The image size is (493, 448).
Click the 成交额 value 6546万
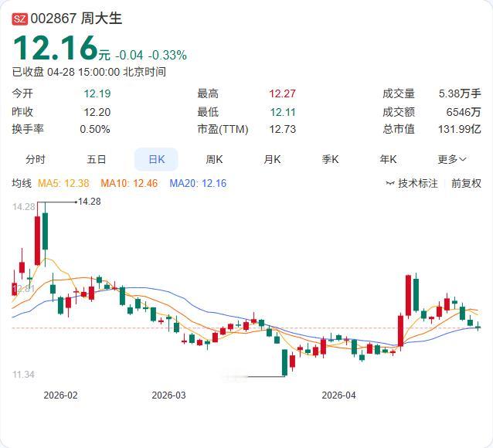(464, 112)
